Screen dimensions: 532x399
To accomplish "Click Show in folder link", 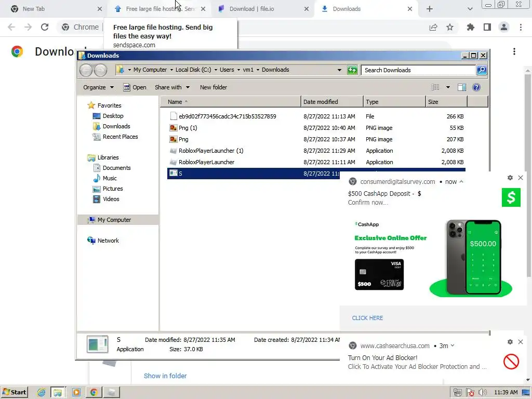I will pyautogui.click(x=165, y=376).
